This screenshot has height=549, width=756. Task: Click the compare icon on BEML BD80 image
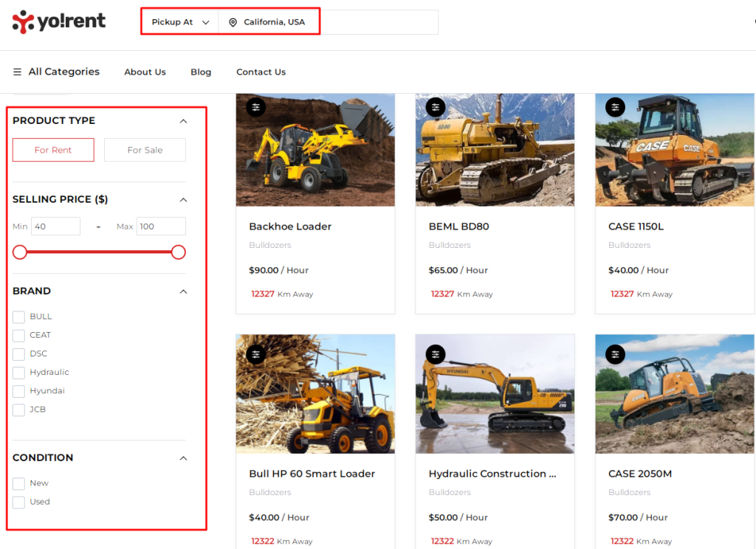pyautogui.click(x=435, y=106)
